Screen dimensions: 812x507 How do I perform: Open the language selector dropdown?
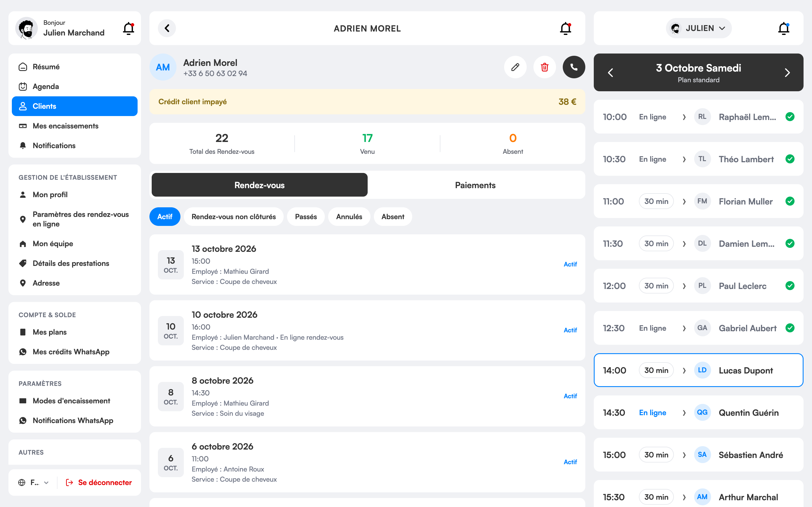coord(34,482)
